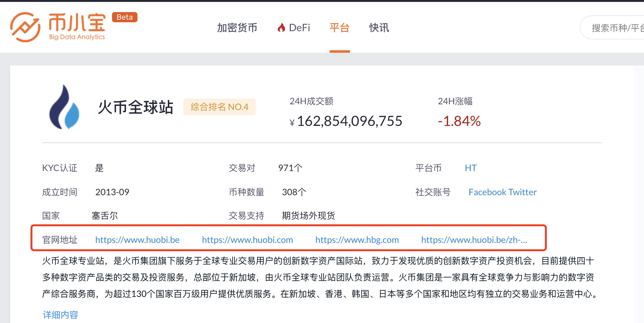Image resolution: width=644 pixels, height=323 pixels.
Task: Open the 加密货币 navigation item
Action: [x=237, y=28]
